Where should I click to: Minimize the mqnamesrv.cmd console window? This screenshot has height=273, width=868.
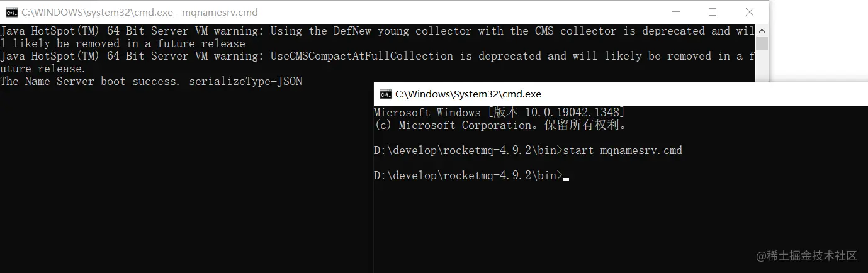(x=675, y=12)
